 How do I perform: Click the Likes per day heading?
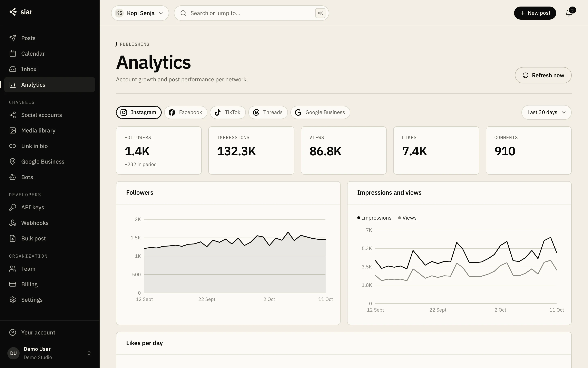(144, 343)
